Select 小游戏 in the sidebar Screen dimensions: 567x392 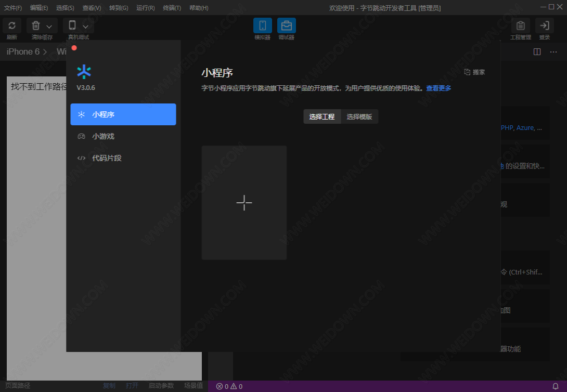tap(123, 136)
